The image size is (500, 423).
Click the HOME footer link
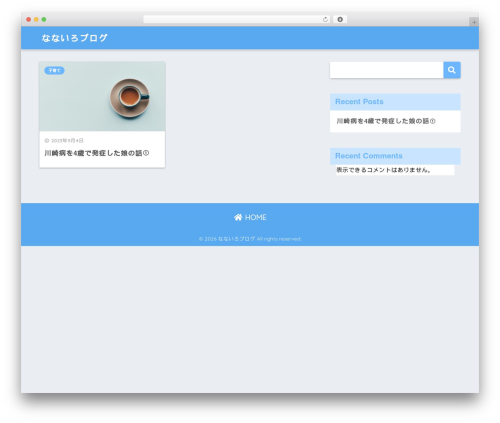pos(250,217)
